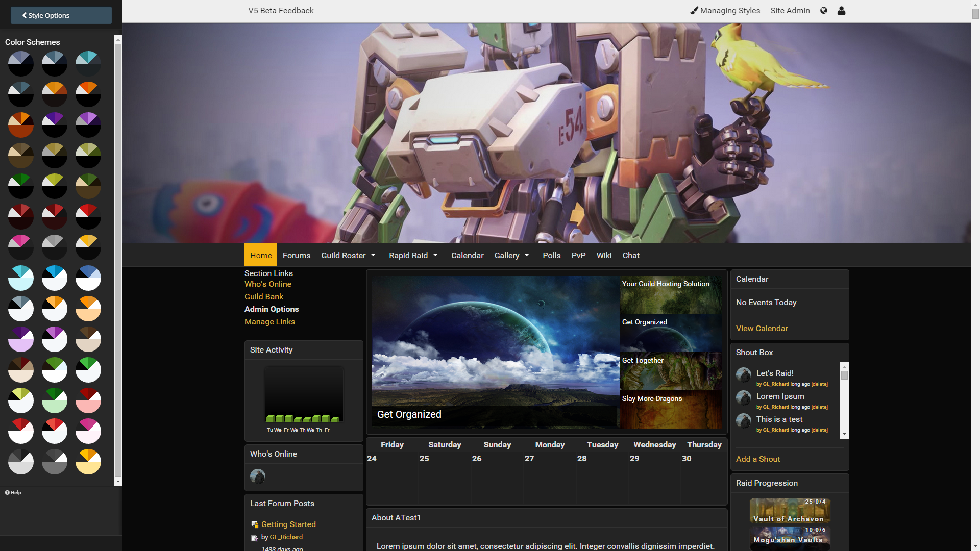Click color schemes panel scroll down arrow
This screenshot has height=551, width=980.
(x=118, y=482)
